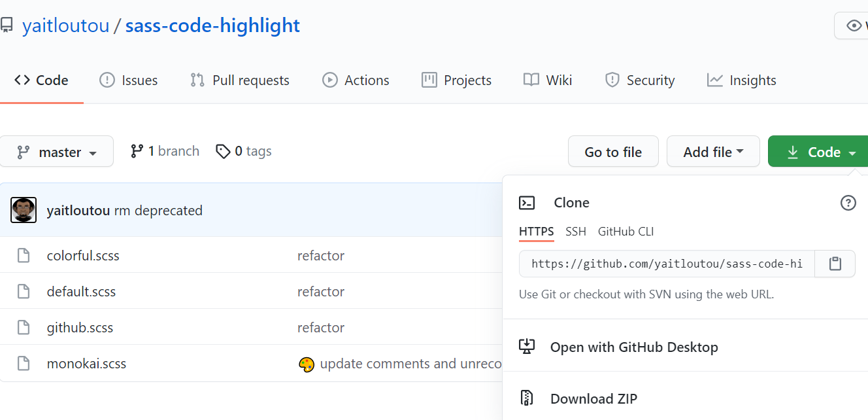
Task: Click the eye Watch button
Action: (x=853, y=26)
